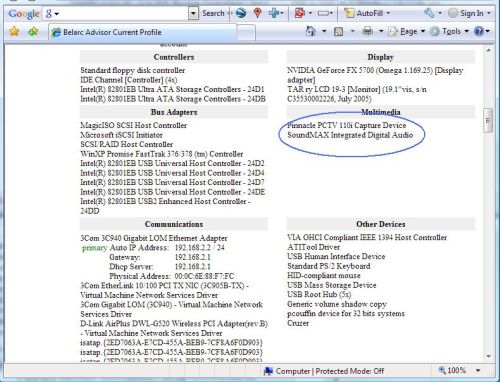Click 3Com 3C940 Gigabit LOM Ethernet Adapter
Screen dimensions: 500x382
(x=154, y=238)
